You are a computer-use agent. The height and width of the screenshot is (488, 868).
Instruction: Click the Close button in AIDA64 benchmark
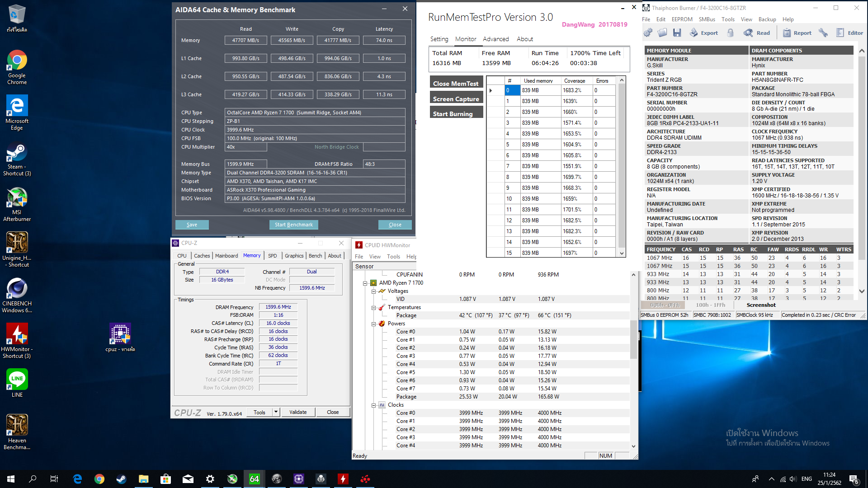395,225
